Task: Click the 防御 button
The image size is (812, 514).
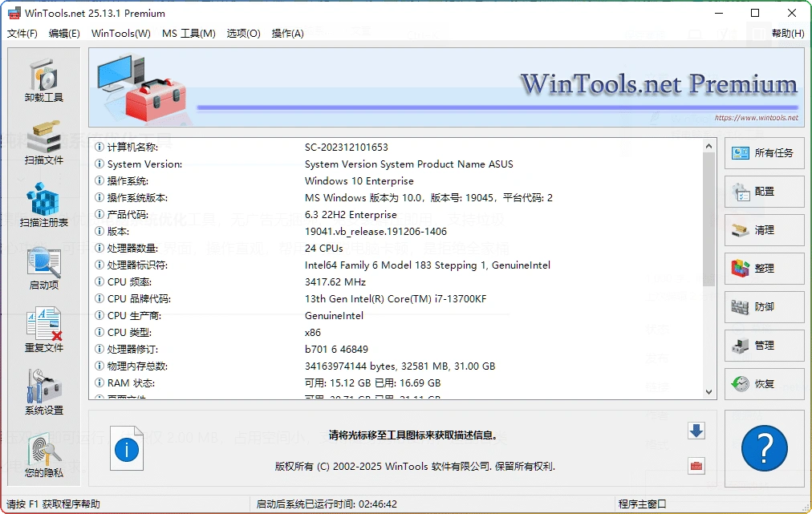Action: 763,307
